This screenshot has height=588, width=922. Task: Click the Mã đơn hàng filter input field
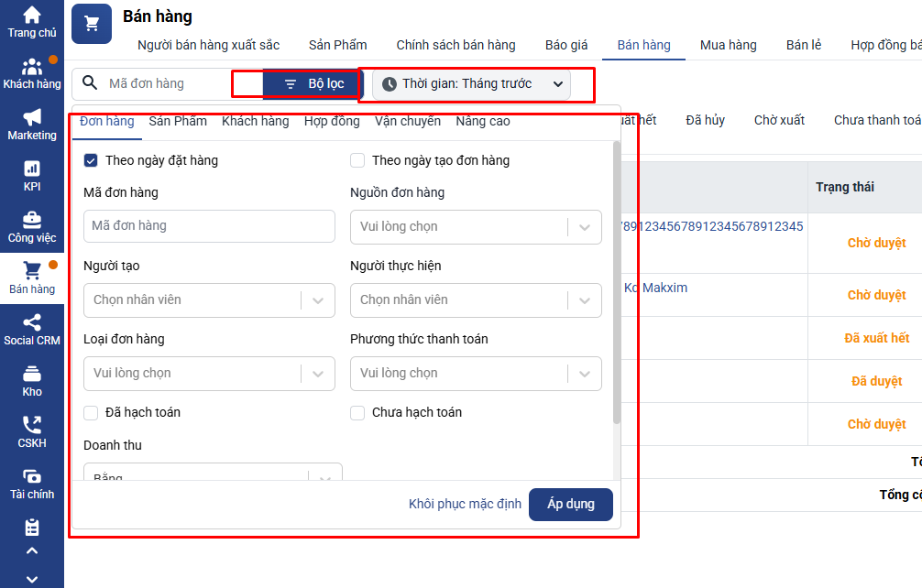coord(208,226)
